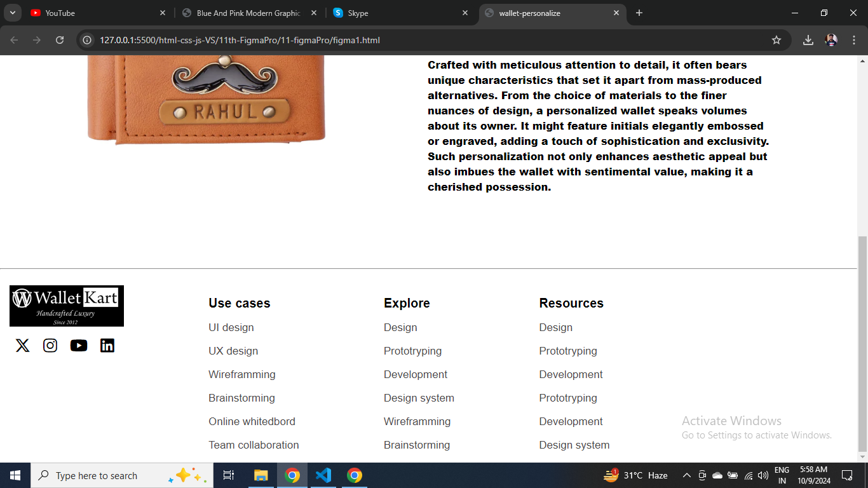This screenshot has width=868, height=488.
Task: Open Task View on the taskbar
Action: 229,475
